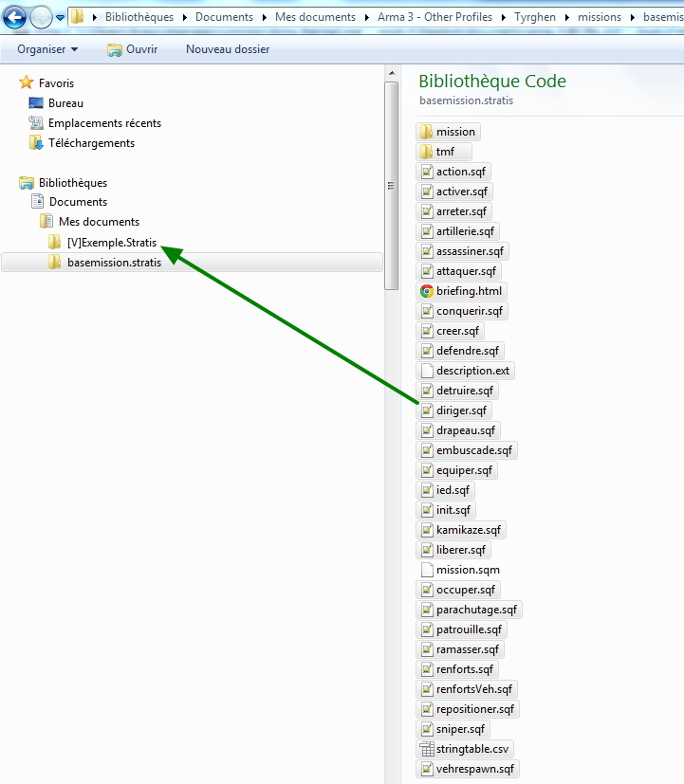Viewport: 684px width, 784px height.
Task: Open the Organiser dropdown menu
Action: pyautogui.click(x=47, y=49)
